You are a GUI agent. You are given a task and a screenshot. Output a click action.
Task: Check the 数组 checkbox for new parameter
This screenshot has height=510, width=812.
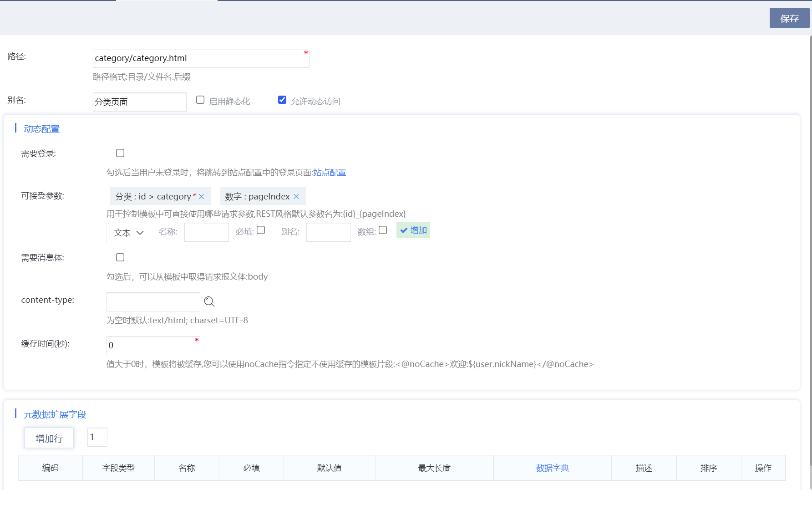coord(383,230)
